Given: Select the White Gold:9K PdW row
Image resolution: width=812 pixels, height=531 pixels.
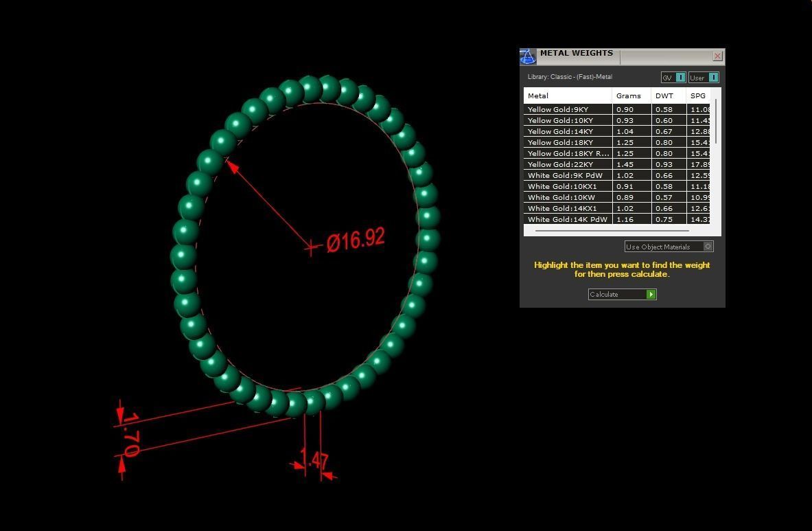Looking at the screenshot, I should pos(616,175).
